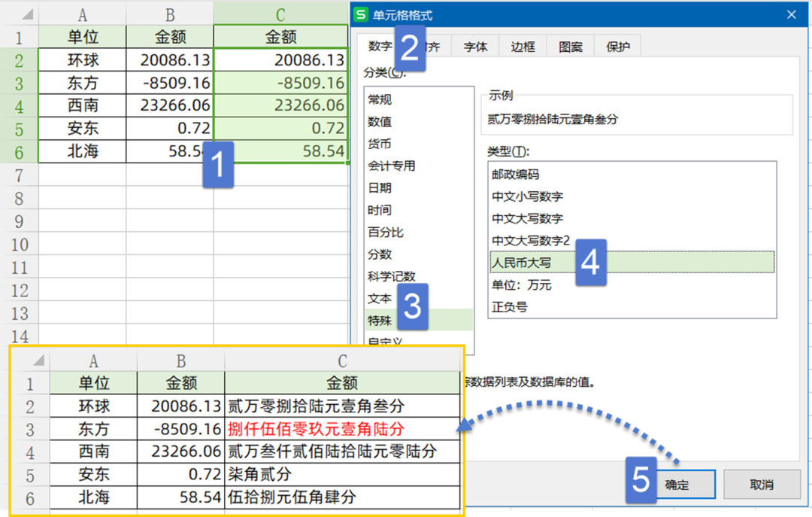The width and height of the screenshot is (812, 517).
Task: Close the 单元格格式 dialog
Action: tap(791, 14)
